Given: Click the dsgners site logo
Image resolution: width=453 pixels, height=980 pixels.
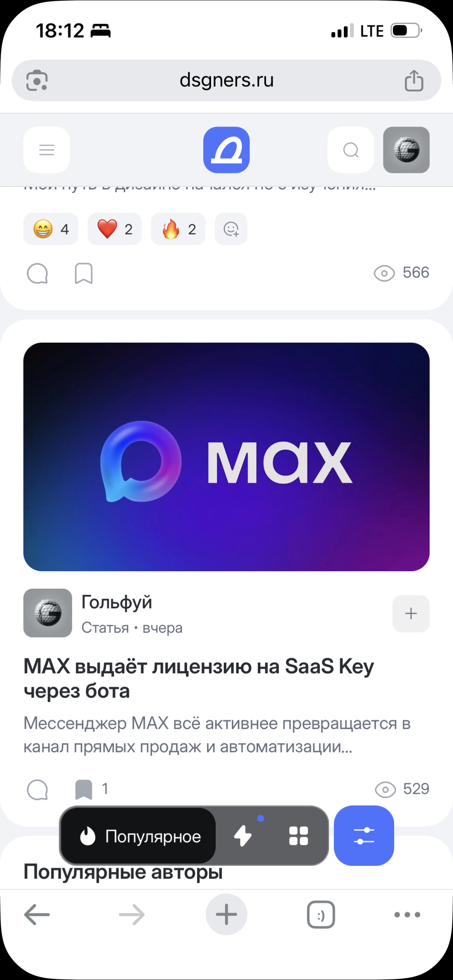Looking at the screenshot, I should [x=226, y=150].
